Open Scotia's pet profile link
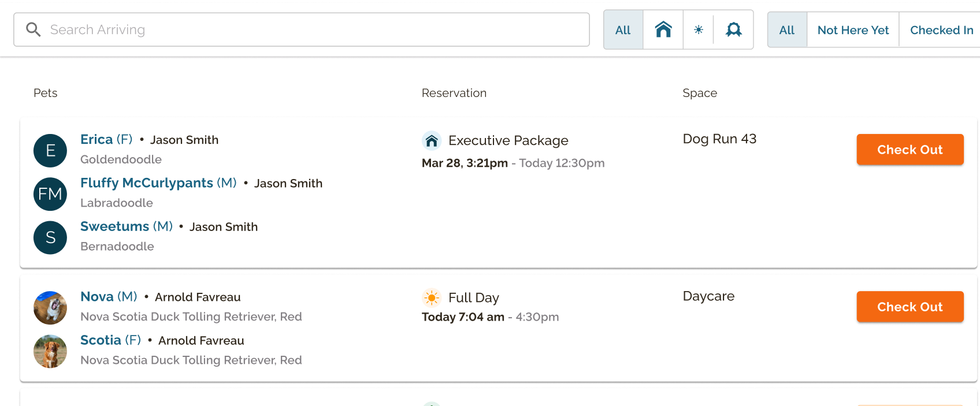Viewport: 980px width, 406px height. (x=101, y=340)
